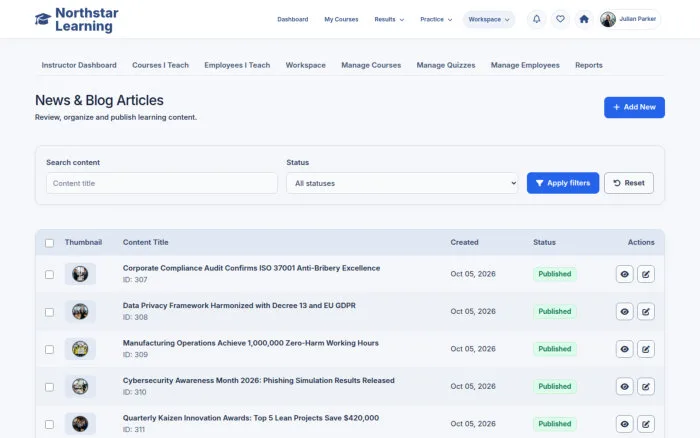View article ID 309 via eye icon
Viewport: 700px width, 438px height.
(x=625, y=349)
